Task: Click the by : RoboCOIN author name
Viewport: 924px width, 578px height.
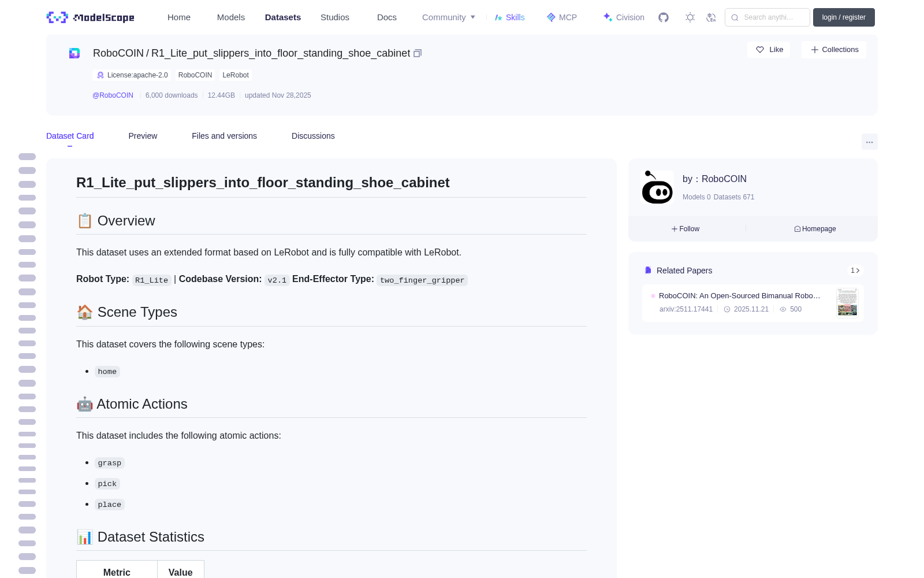Action: 714,179
